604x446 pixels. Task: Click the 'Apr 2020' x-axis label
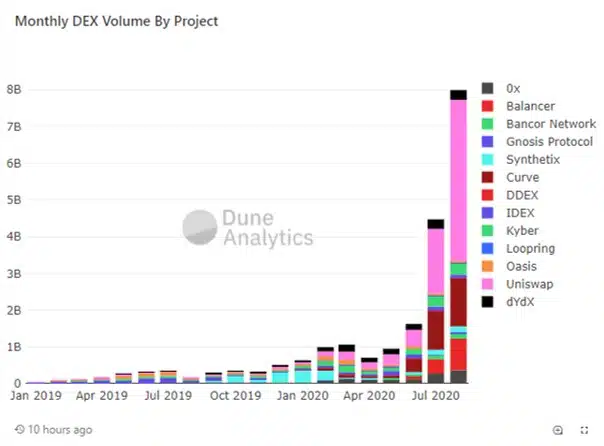[369, 396]
